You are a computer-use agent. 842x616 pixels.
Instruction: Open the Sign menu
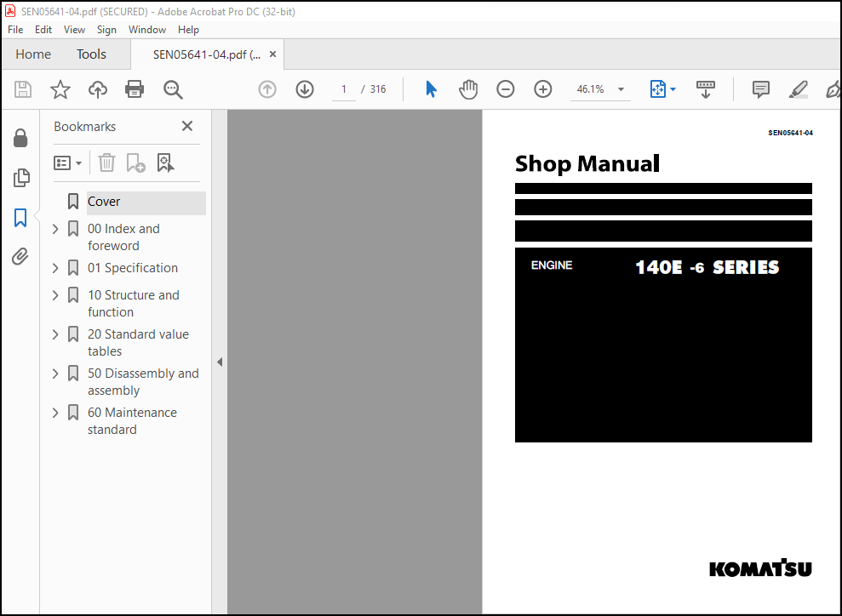[x=106, y=30]
